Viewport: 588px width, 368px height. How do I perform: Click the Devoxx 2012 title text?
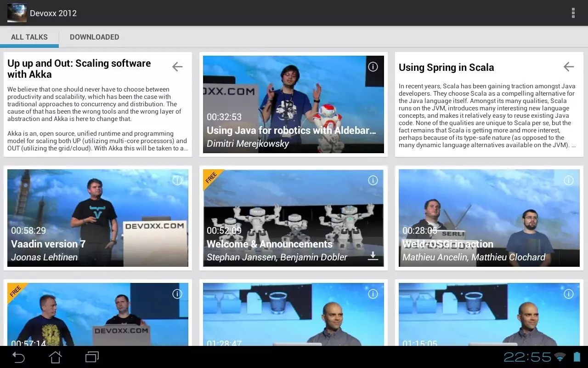(53, 13)
